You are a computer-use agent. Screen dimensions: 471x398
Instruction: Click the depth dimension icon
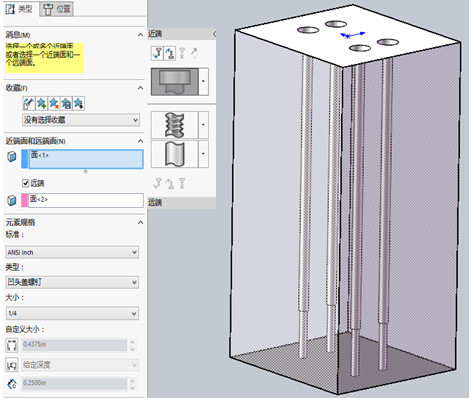pyautogui.click(x=12, y=384)
